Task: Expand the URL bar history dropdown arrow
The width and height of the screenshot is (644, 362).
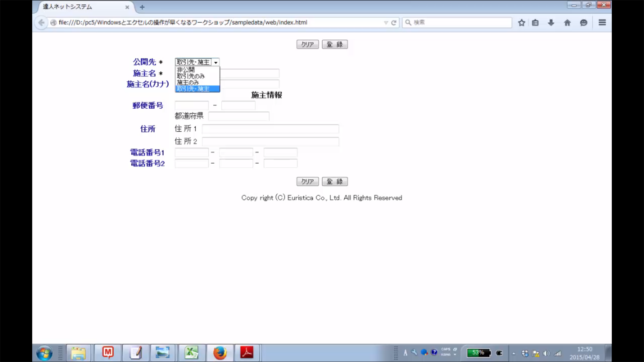Action: 386,23
